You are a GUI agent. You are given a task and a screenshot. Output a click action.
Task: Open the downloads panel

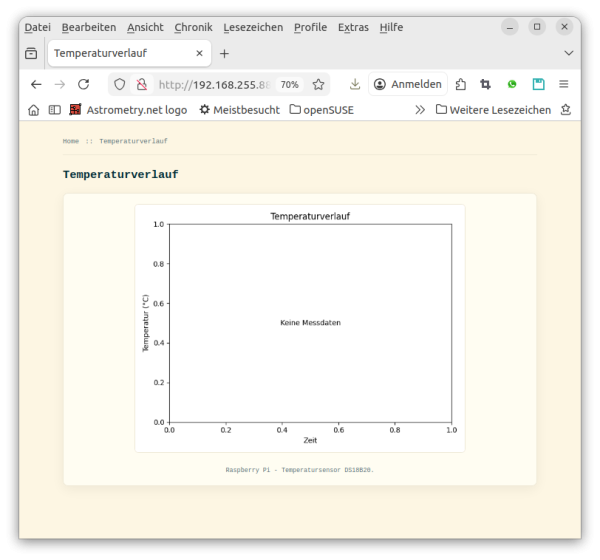coord(354,85)
